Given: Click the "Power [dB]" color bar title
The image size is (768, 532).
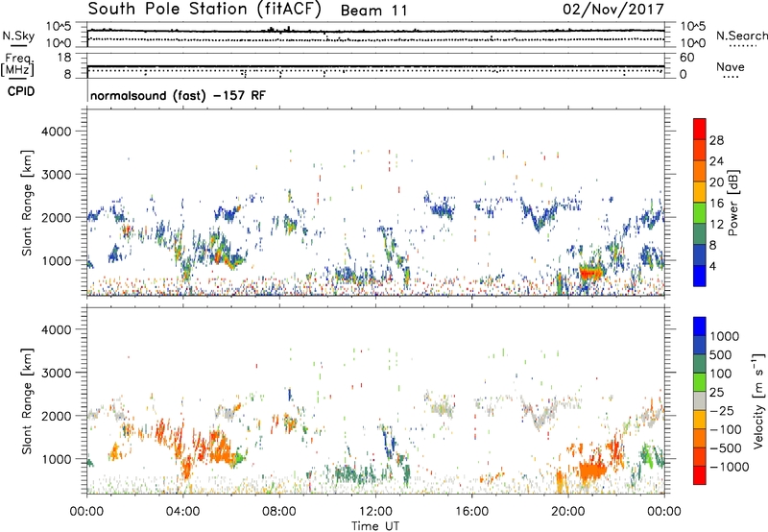Looking at the screenshot, I should coord(732,203).
